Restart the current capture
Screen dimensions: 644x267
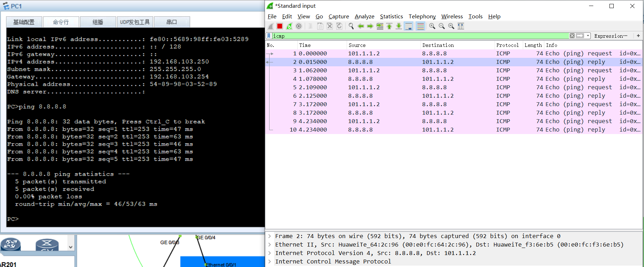pyautogui.click(x=289, y=26)
